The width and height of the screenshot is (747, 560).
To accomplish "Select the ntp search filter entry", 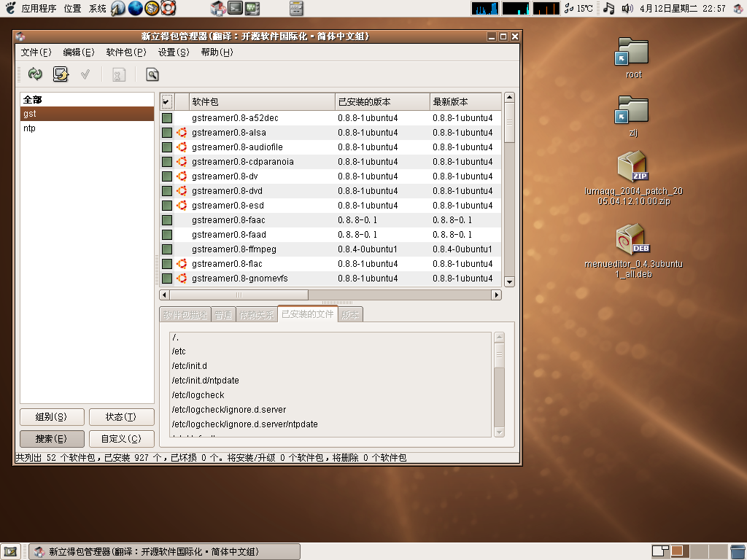I will (87, 128).
